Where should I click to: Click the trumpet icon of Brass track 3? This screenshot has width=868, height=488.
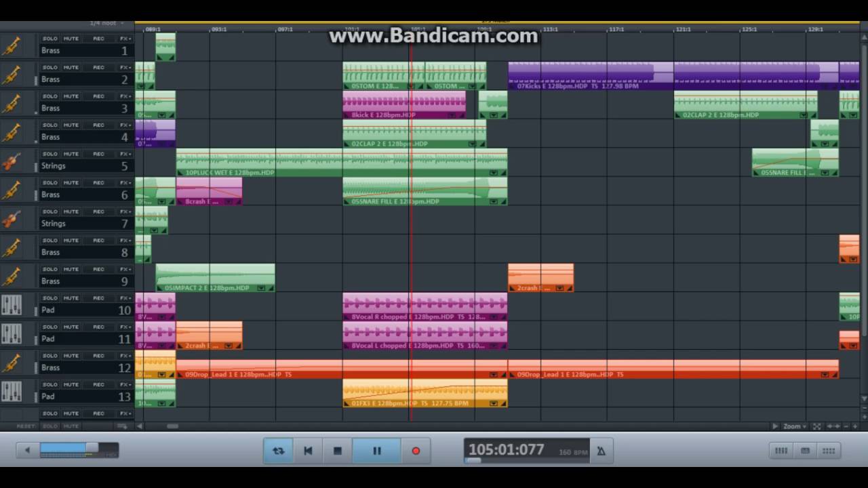[x=12, y=104]
